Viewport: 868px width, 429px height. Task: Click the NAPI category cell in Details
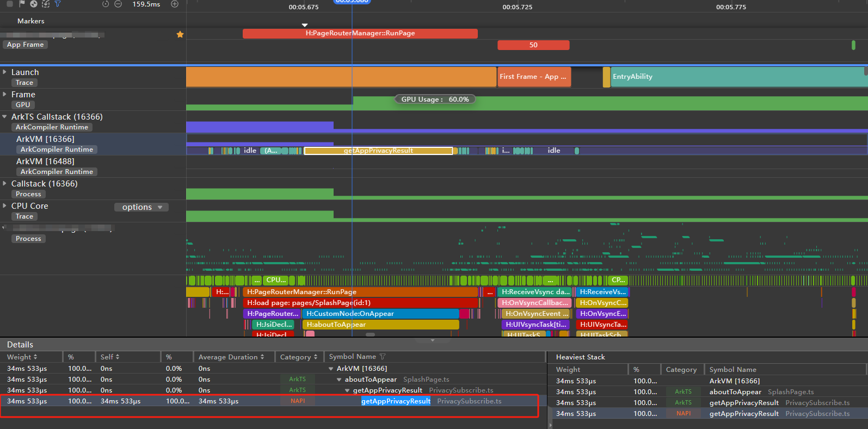298,401
